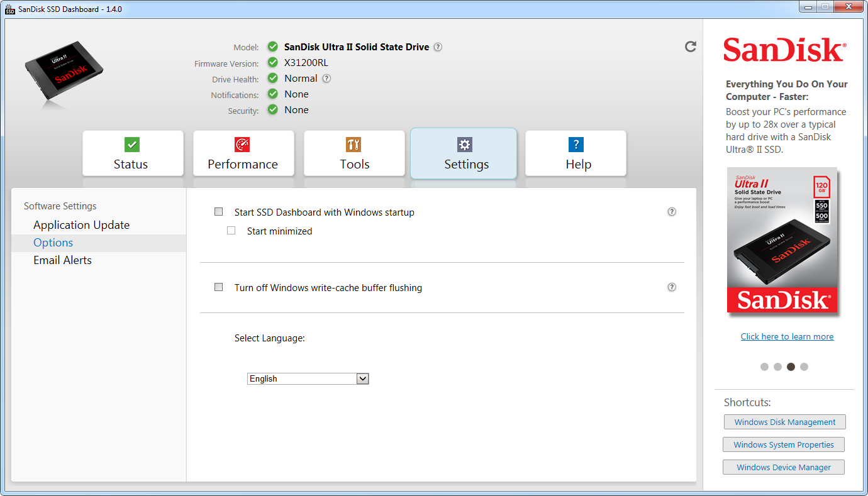This screenshot has height=496, width=868.
Task: Open the Tools tab
Action: coord(354,153)
